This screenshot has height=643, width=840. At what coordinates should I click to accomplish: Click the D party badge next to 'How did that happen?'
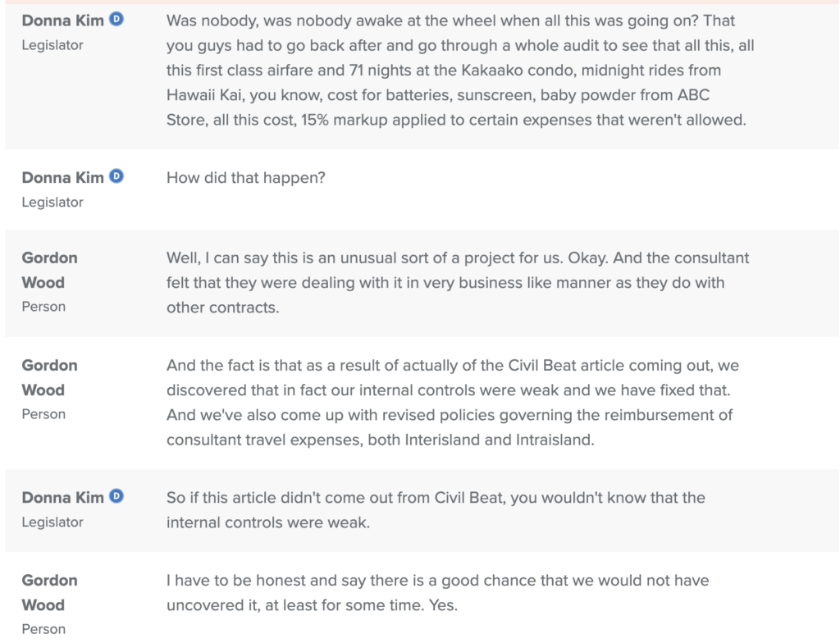pyautogui.click(x=116, y=176)
